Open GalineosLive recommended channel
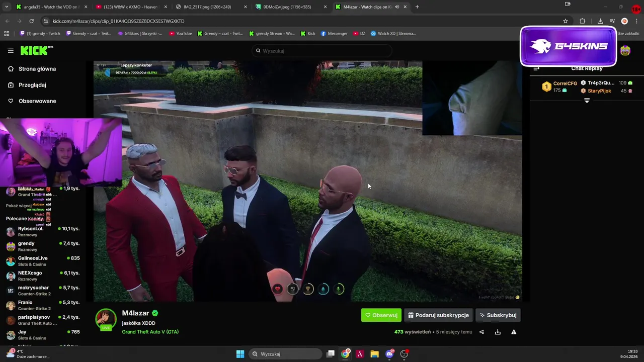 click(43, 261)
